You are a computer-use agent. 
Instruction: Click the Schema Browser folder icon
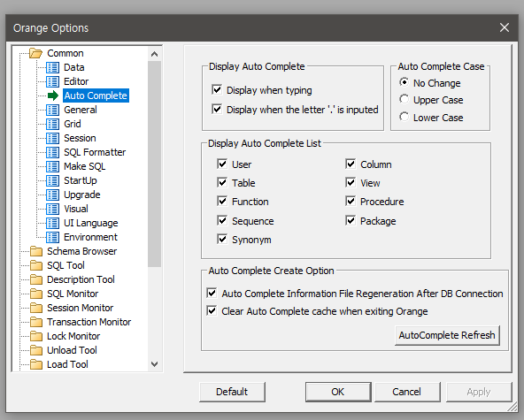(36, 251)
